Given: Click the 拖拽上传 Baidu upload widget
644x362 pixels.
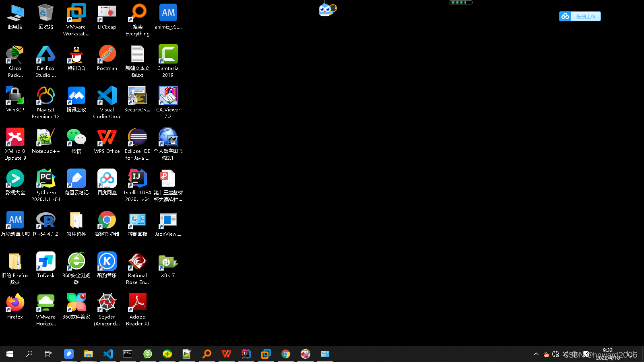Looking at the screenshot, I should (580, 16).
